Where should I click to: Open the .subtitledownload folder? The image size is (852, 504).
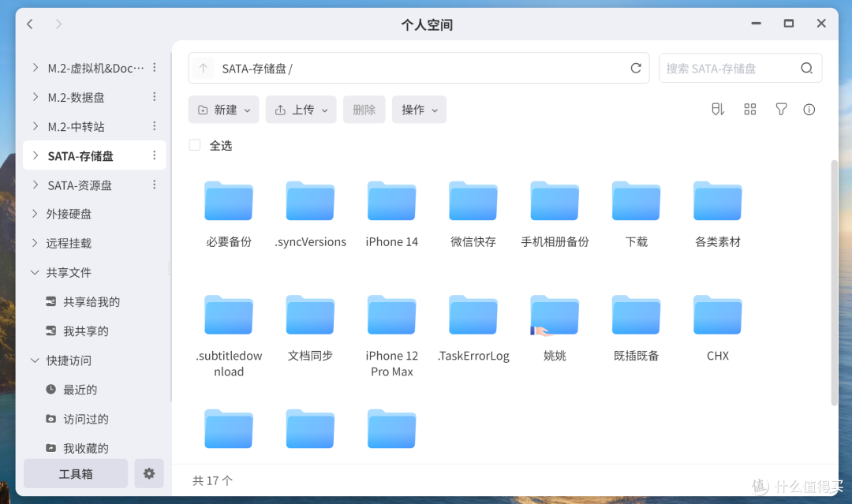tap(228, 315)
